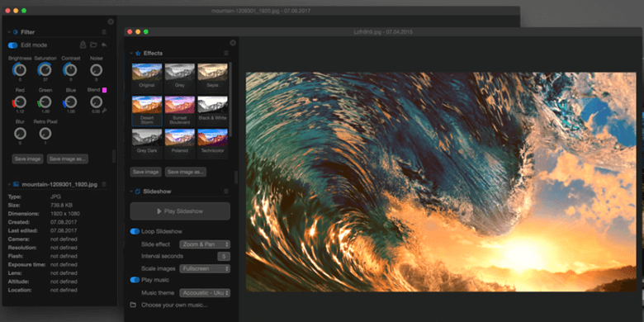Click Play Slideshow button
The image size is (644, 322).
[x=180, y=211]
